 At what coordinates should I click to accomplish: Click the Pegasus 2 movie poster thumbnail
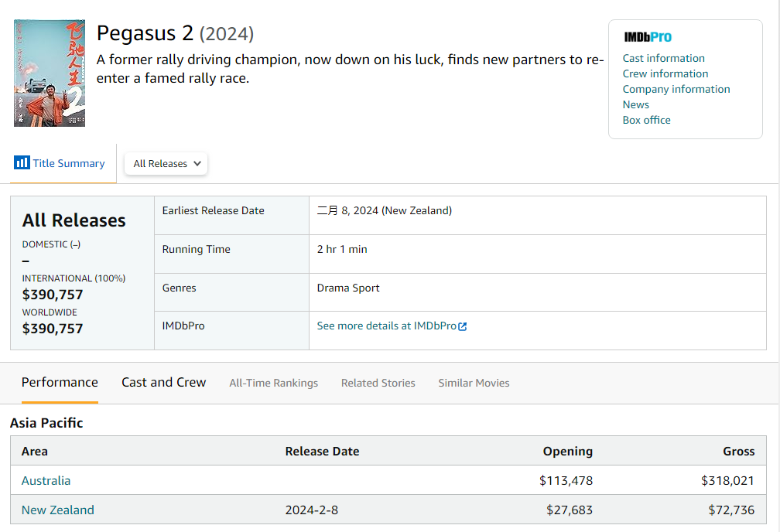[50, 73]
